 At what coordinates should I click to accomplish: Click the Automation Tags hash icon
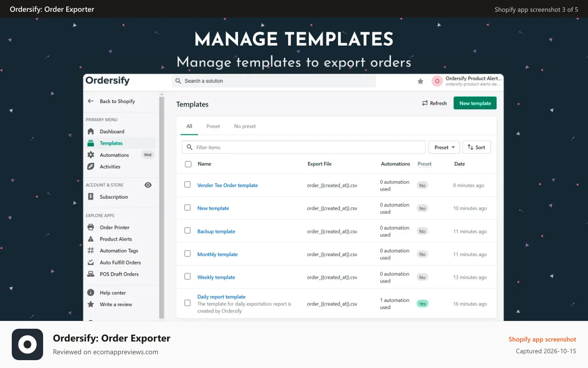click(x=91, y=251)
